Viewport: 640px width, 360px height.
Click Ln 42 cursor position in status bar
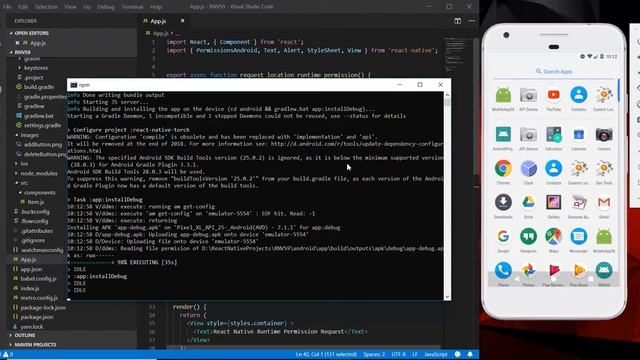coord(326,354)
